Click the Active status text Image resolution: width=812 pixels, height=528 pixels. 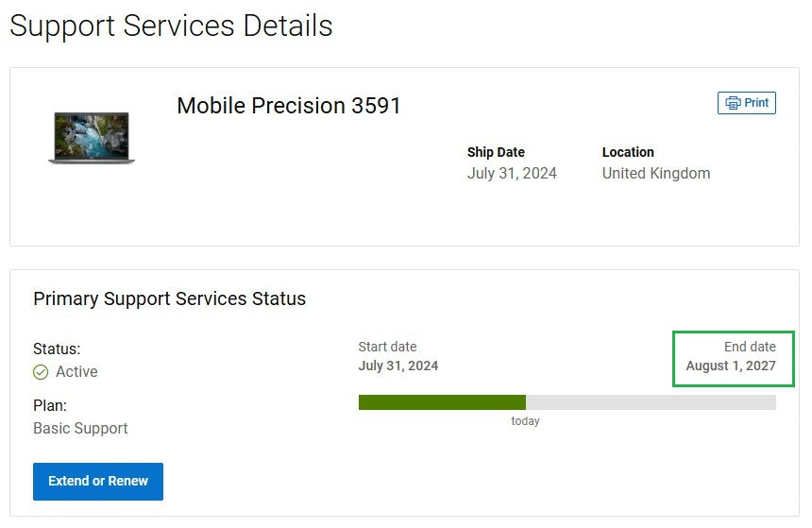pyautogui.click(x=76, y=372)
